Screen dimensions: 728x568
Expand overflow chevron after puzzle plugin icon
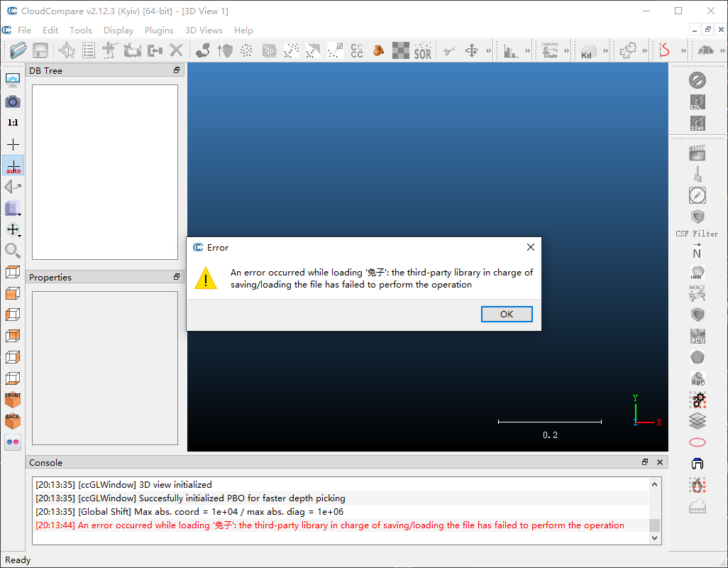[x=644, y=50]
